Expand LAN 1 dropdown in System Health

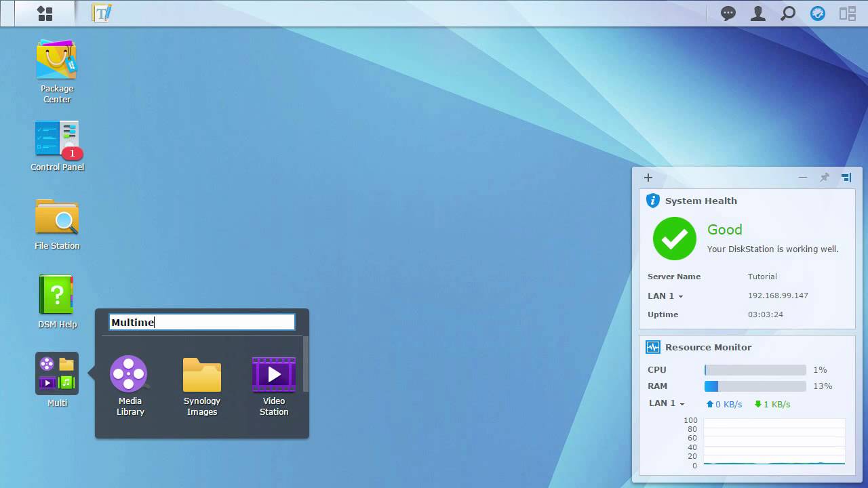tap(665, 296)
